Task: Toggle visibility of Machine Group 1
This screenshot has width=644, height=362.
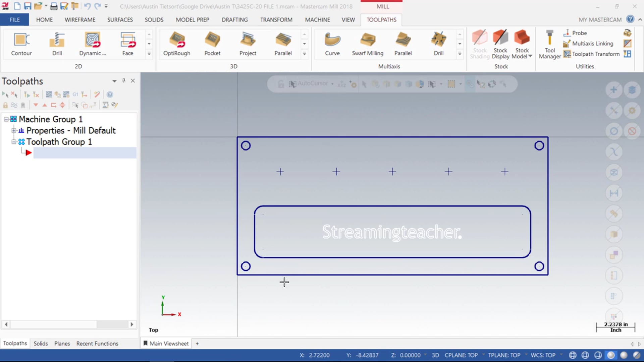Action: [x=6, y=119]
